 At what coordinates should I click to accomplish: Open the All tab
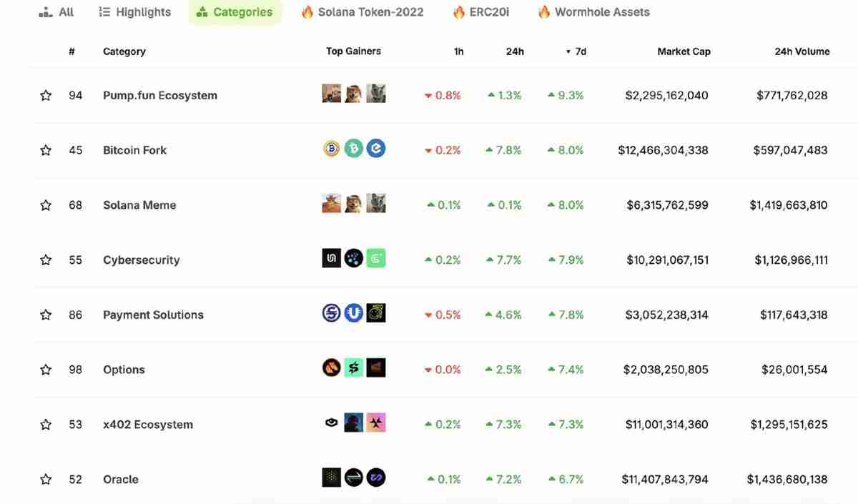click(56, 12)
